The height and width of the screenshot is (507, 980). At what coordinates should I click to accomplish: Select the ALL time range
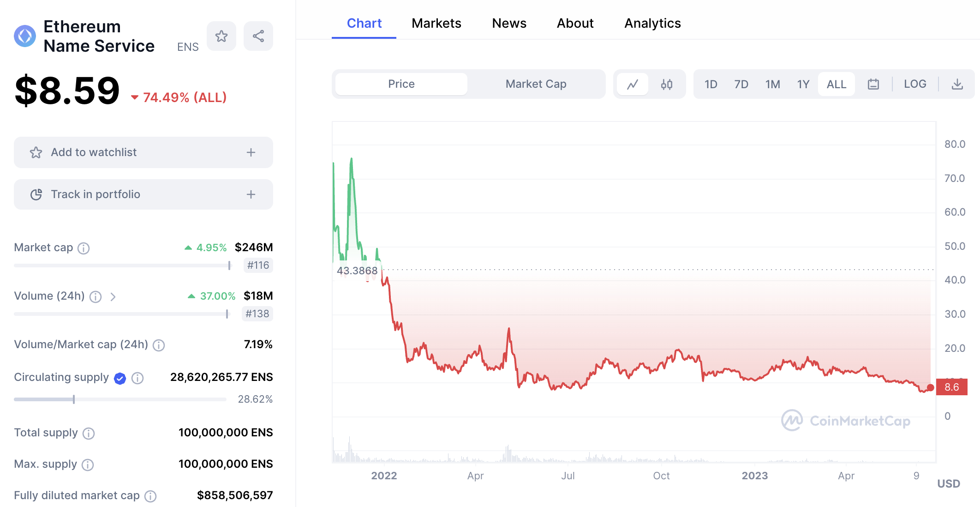[837, 84]
